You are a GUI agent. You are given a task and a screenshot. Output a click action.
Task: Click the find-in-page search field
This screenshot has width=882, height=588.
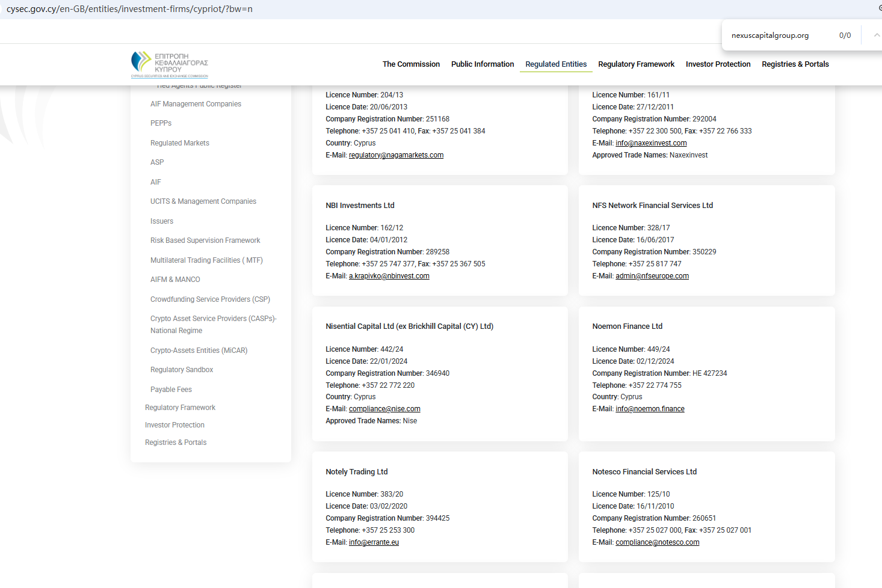point(776,35)
